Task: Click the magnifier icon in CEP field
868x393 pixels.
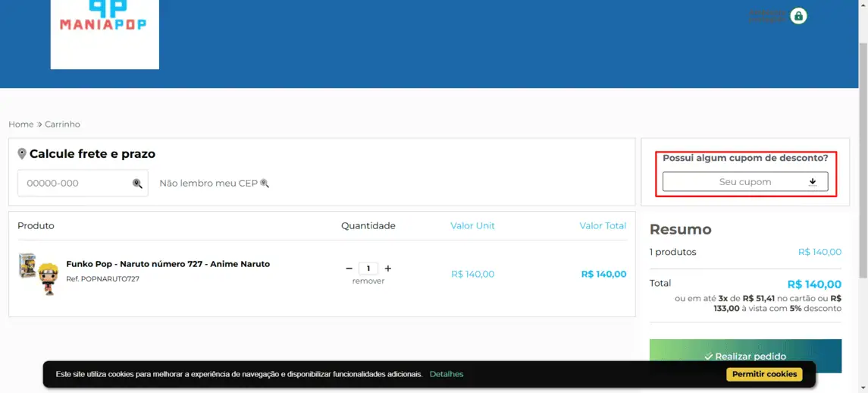Action: [x=137, y=184]
